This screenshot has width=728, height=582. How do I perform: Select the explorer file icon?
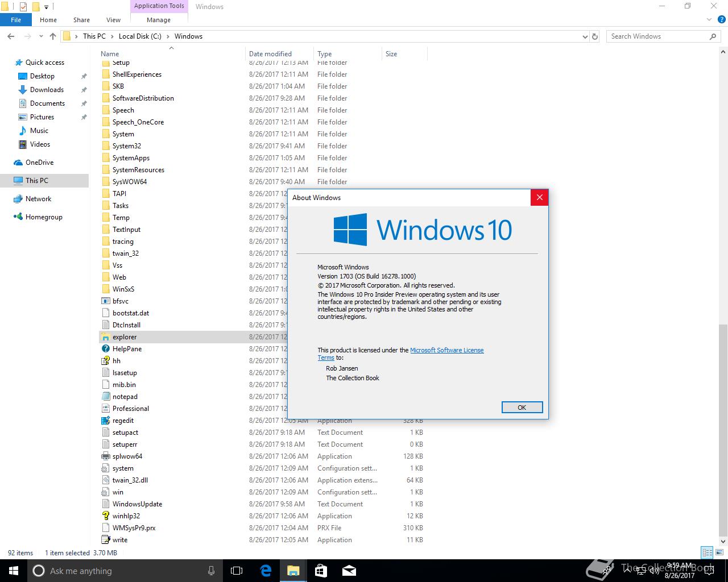point(105,337)
